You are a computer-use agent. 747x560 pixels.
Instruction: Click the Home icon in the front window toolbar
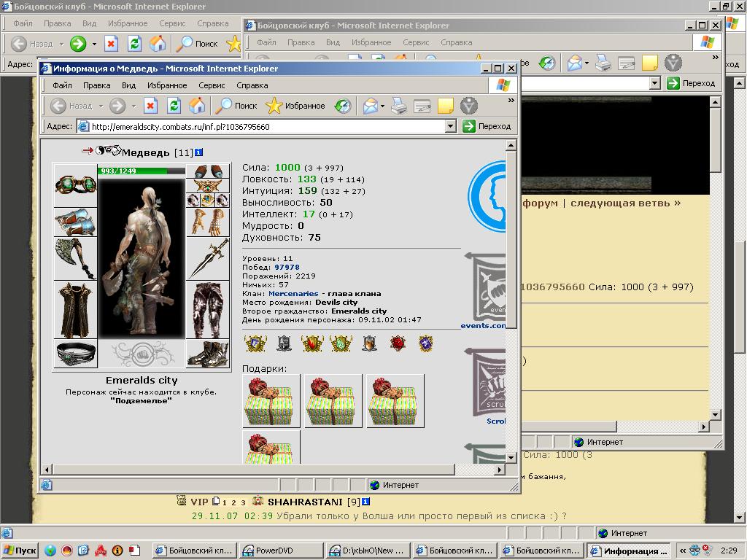(x=197, y=106)
